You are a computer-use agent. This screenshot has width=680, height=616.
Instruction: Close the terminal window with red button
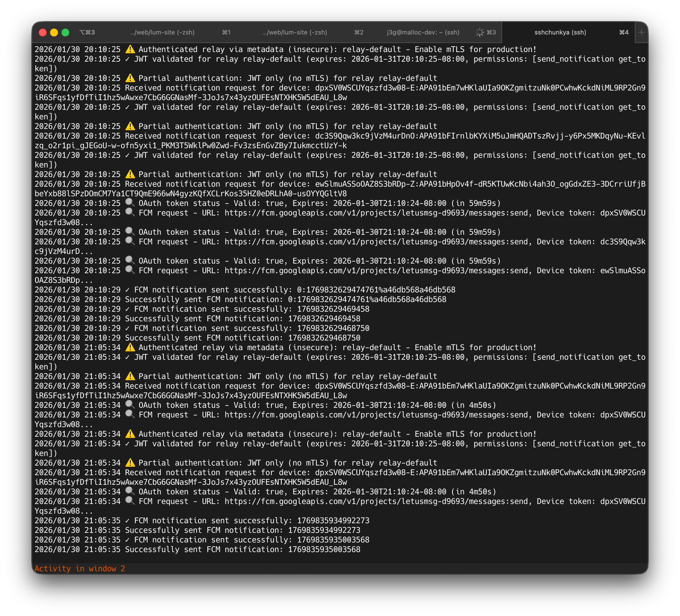click(x=42, y=33)
